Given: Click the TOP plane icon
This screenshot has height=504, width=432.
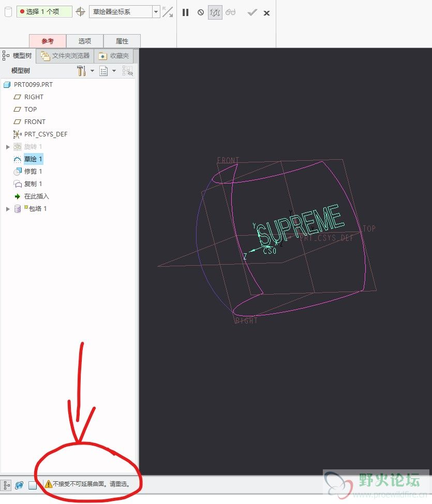Looking at the screenshot, I should tap(18, 109).
